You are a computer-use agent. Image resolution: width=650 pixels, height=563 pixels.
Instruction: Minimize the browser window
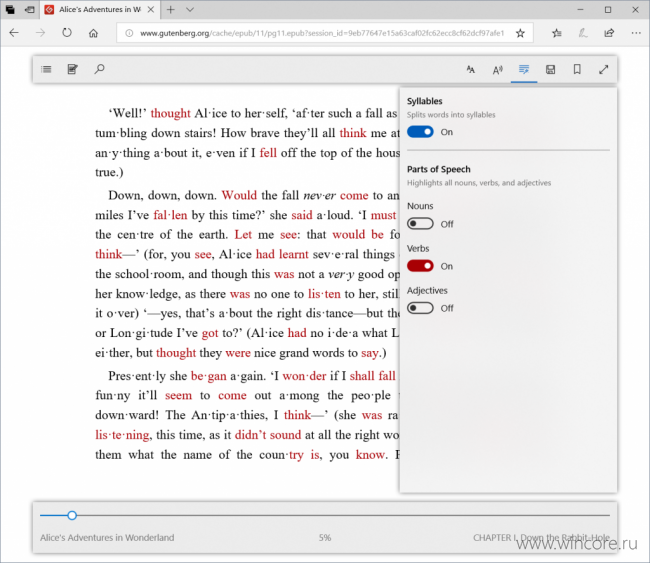click(x=580, y=10)
